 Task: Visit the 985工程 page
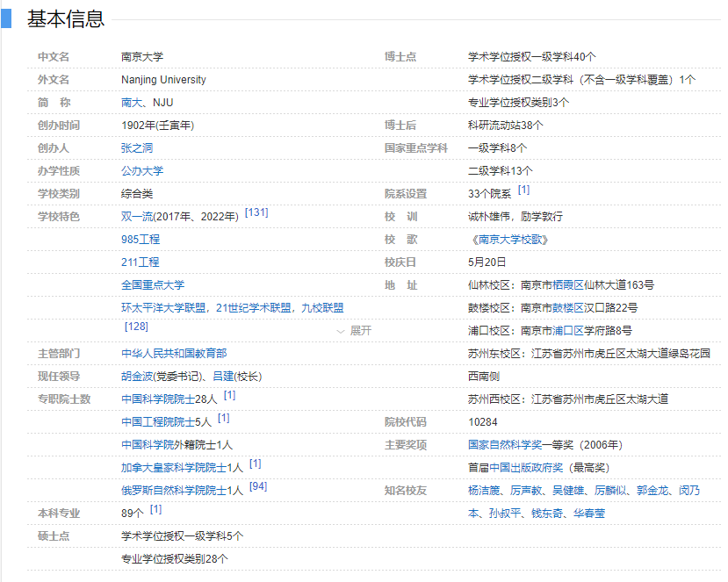[x=141, y=238]
